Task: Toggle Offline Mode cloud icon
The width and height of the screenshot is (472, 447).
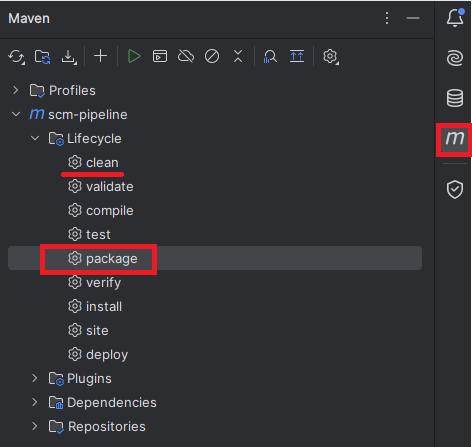Action: [186, 56]
